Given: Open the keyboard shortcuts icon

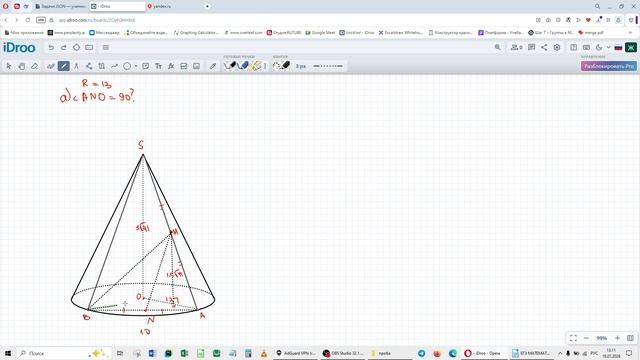Looking at the screenshot, I should 586,47.
